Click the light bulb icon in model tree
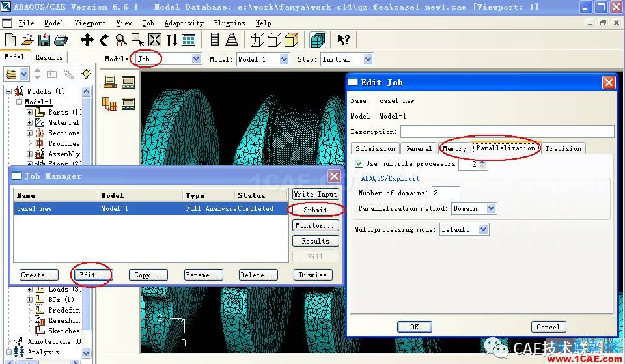The image size is (625, 364). (x=86, y=74)
